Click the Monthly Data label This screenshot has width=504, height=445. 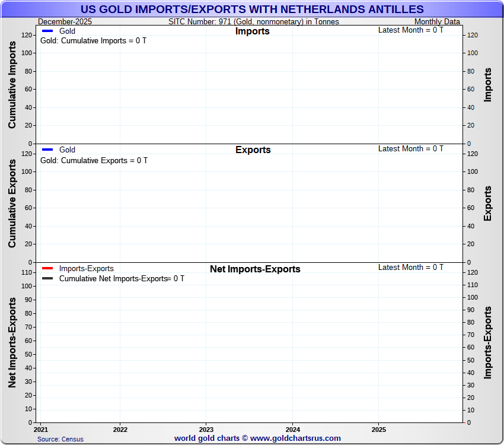pos(437,22)
